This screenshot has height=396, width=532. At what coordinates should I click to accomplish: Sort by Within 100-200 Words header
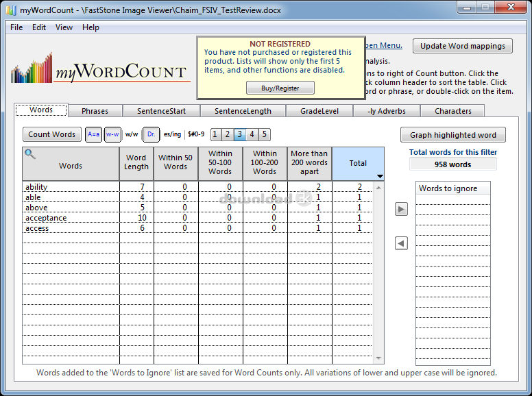click(265, 164)
